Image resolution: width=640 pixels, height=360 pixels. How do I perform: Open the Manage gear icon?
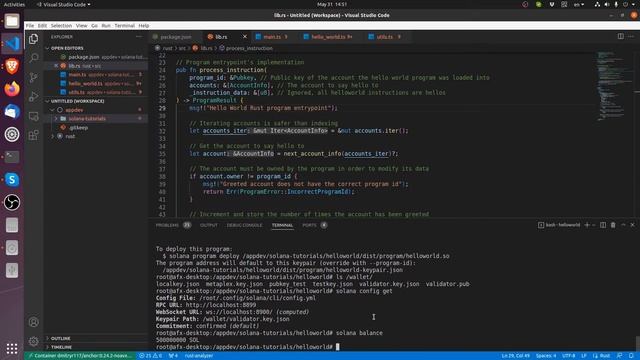(33, 341)
